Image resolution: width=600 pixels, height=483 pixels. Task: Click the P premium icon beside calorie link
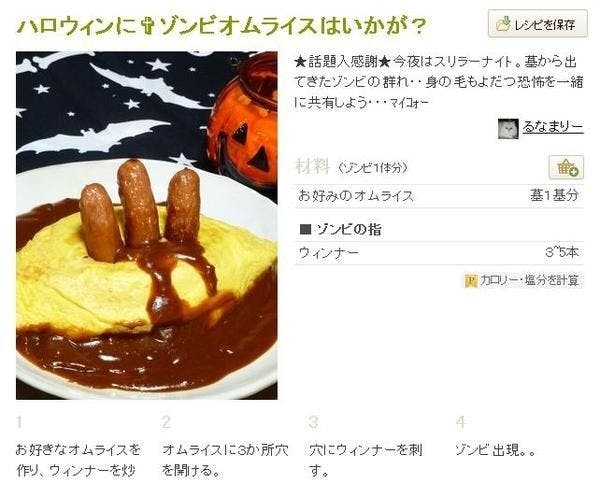(x=471, y=281)
